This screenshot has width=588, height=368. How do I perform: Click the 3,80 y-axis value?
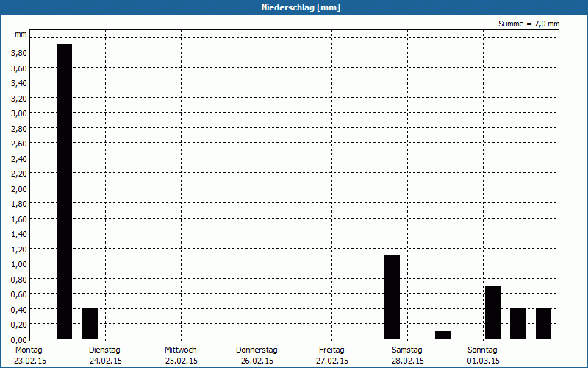19,53
